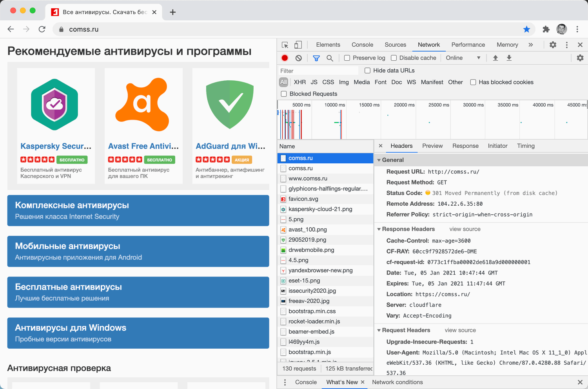Image resolution: width=588 pixels, height=389 pixels.
Task: Collapse the General section
Action: point(379,160)
